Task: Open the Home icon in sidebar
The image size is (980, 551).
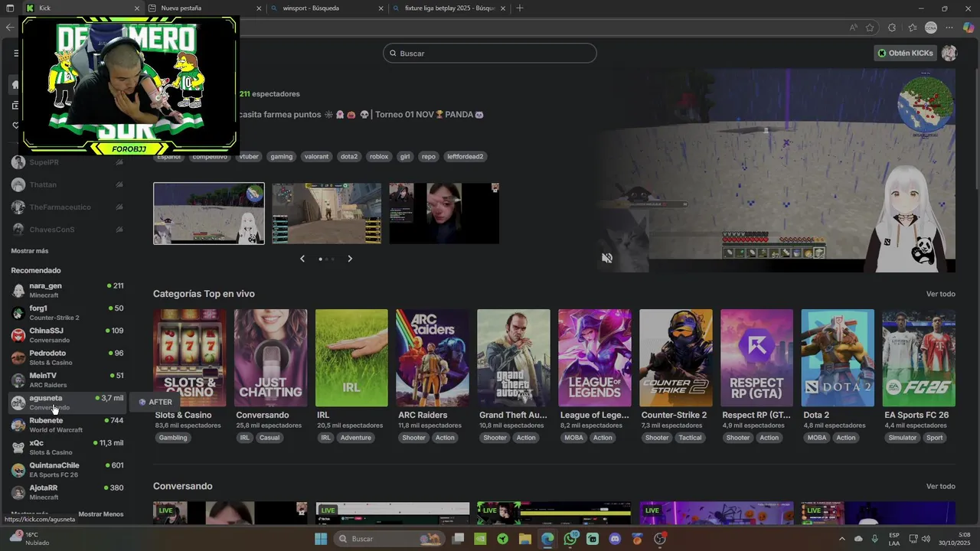Action: coord(16,84)
